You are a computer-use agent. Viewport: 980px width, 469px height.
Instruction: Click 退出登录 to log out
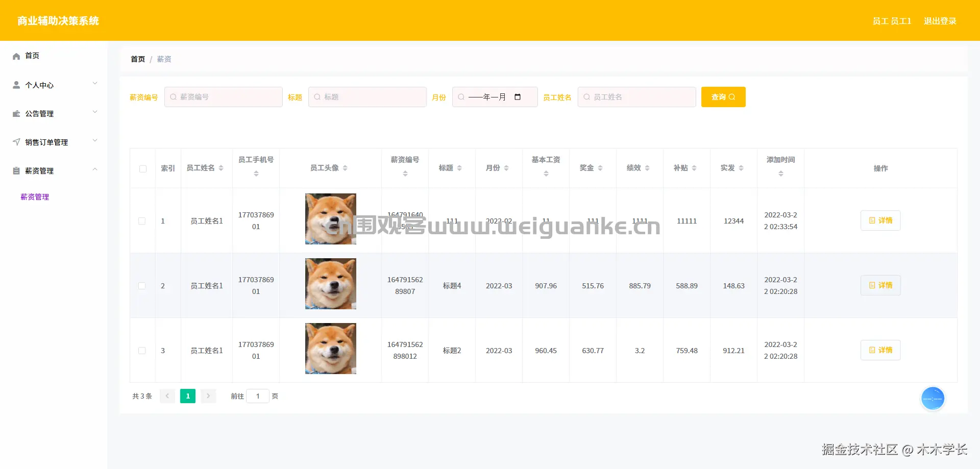point(940,21)
